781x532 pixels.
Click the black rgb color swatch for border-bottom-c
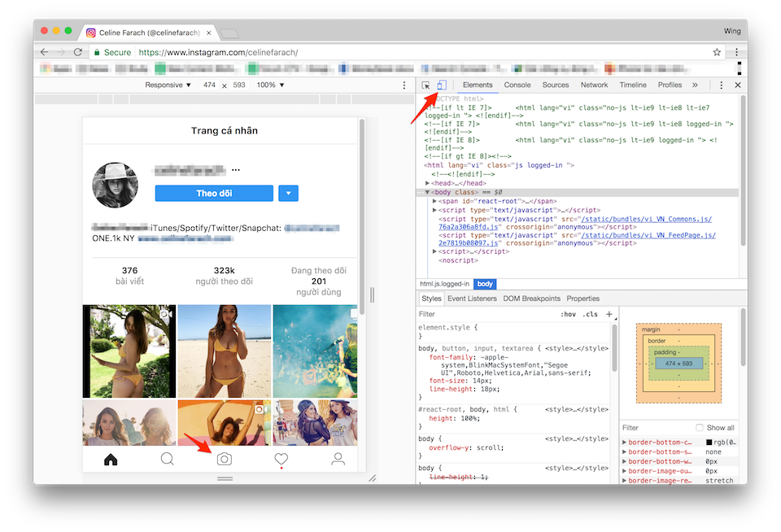[709, 443]
